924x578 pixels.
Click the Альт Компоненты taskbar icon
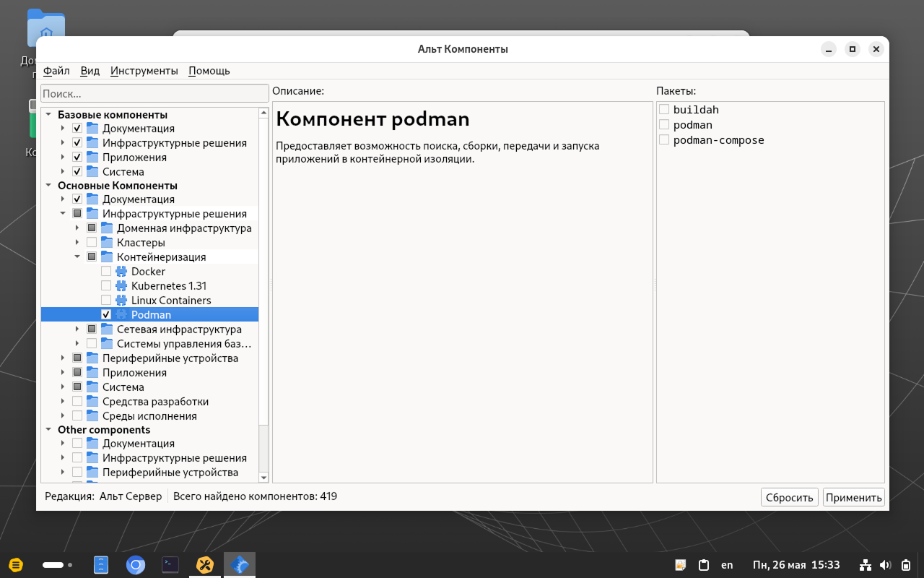240,565
